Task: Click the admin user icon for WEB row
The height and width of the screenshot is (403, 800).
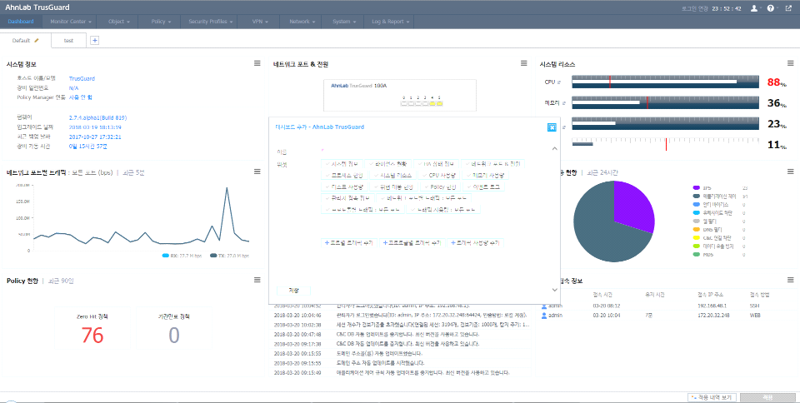Action: point(544,315)
